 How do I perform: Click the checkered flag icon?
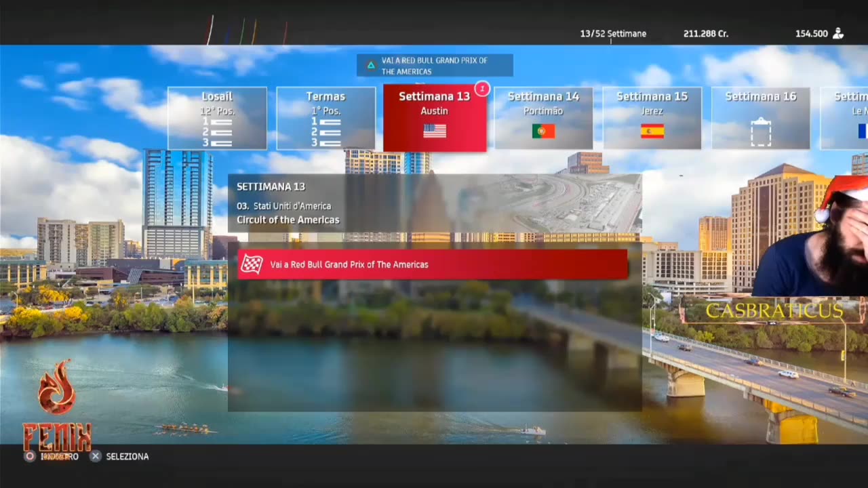coord(252,264)
